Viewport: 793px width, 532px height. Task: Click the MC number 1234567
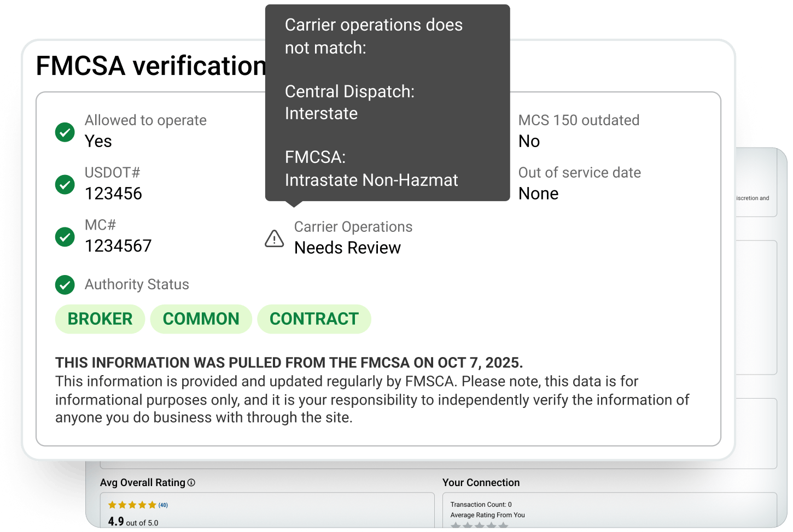click(x=118, y=246)
